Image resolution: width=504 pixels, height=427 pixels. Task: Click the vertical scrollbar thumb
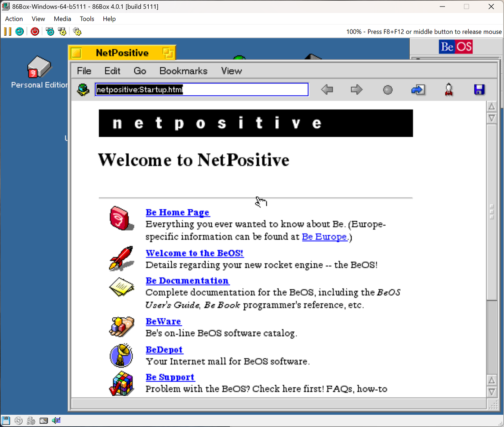click(x=492, y=212)
